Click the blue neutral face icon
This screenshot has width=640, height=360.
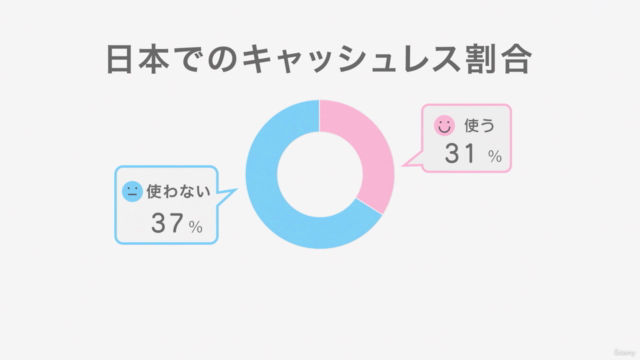pyautogui.click(x=132, y=191)
